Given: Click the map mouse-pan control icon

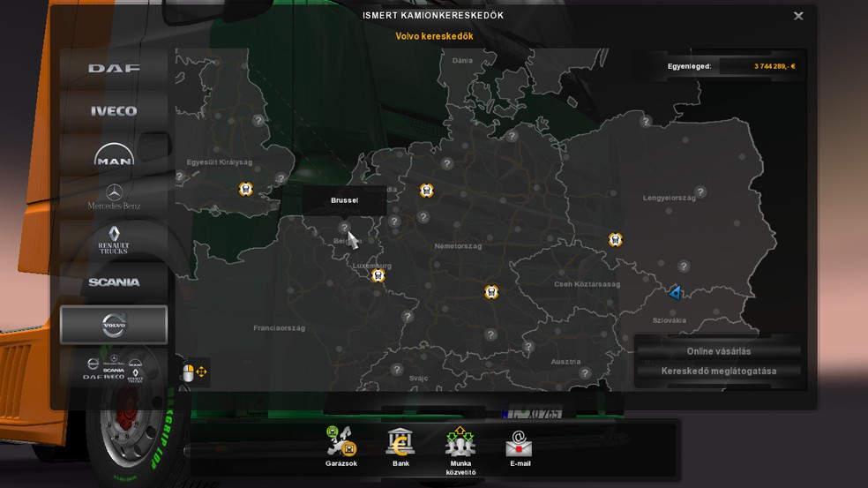Looking at the screenshot, I should tap(194, 372).
